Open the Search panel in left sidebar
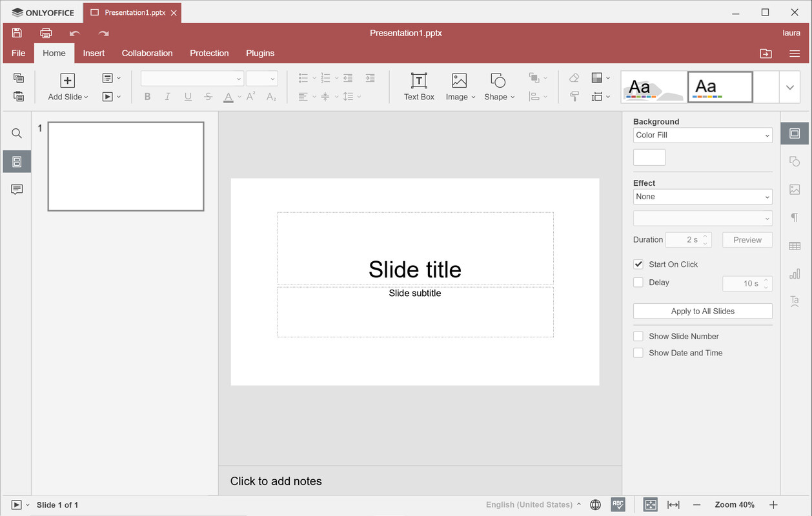Viewport: 812px width, 516px height. tap(17, 134)
